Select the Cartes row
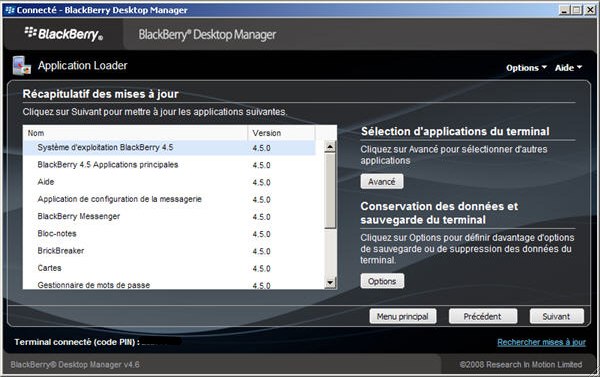 169,268
